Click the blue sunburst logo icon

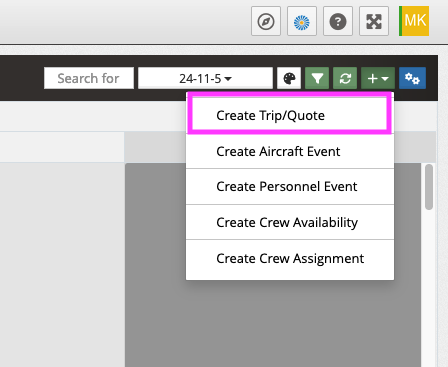(302, 21)
